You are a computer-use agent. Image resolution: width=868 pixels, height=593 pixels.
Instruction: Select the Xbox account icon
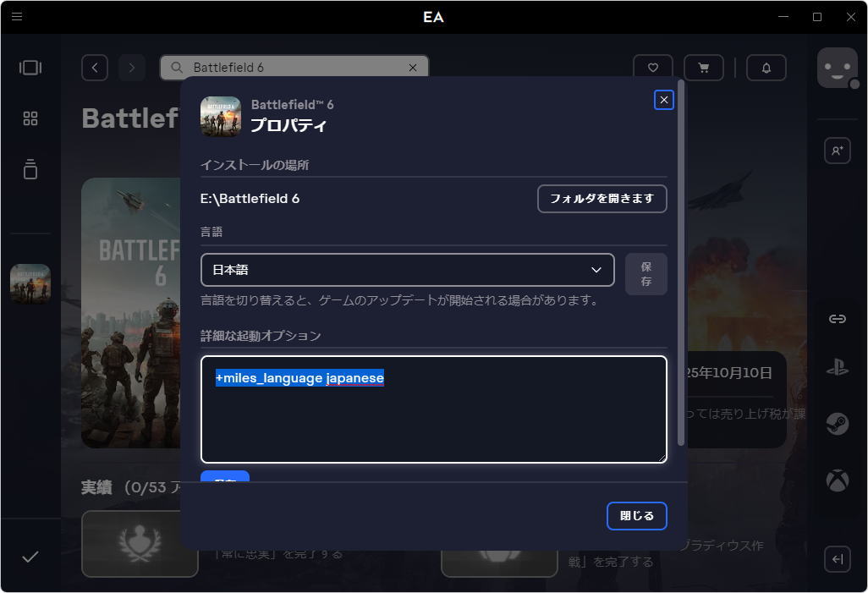point(837,480)
